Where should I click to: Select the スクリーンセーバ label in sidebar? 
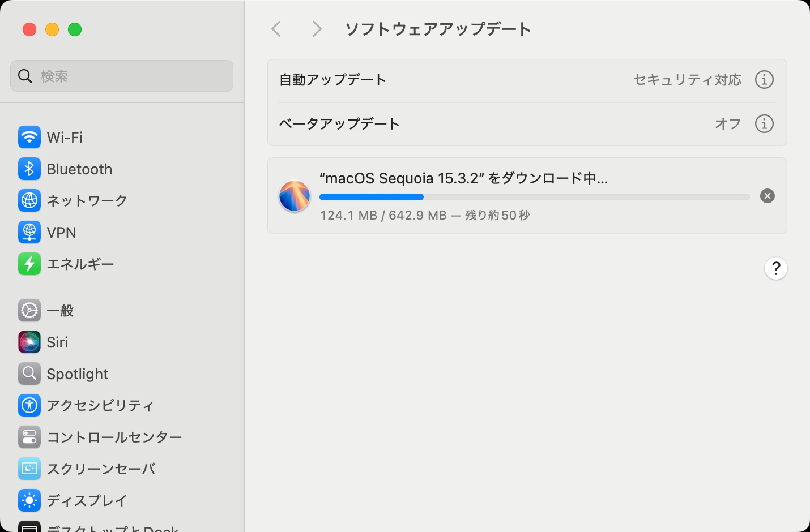tap(101, 469)
